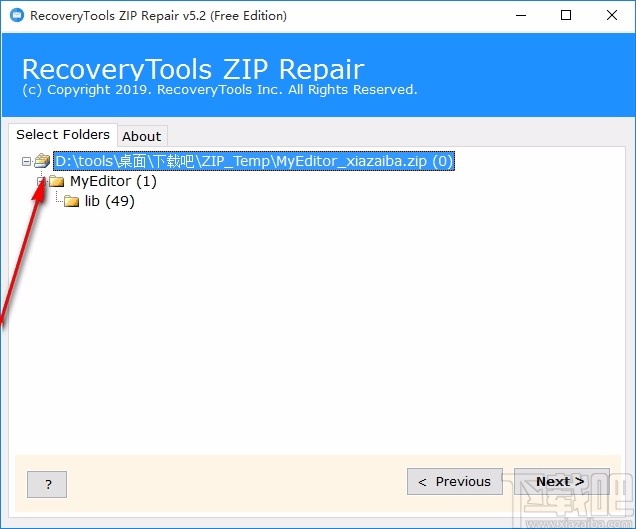
Task: Maximize the ZIP Repair window
Action: (566, 15)
